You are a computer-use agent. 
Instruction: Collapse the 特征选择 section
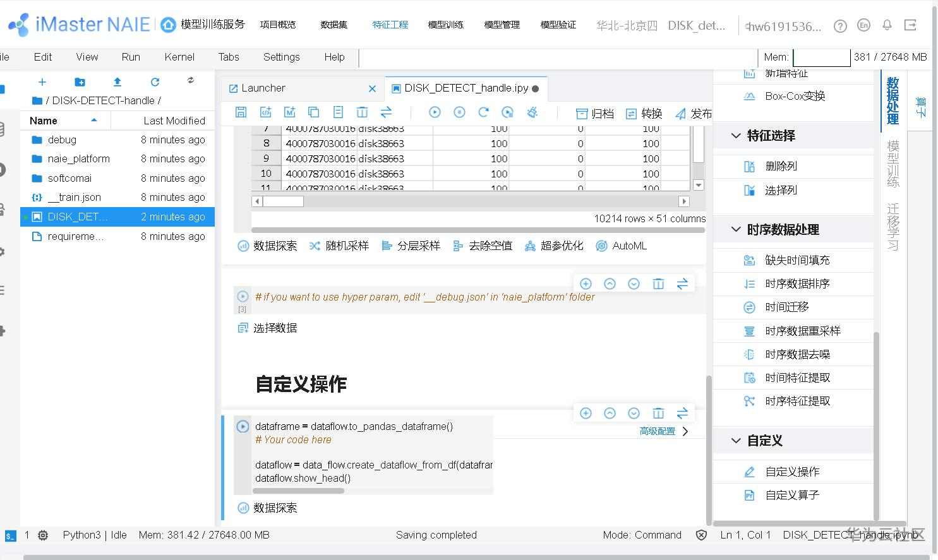pyautogui.click(x=736, y=136)
